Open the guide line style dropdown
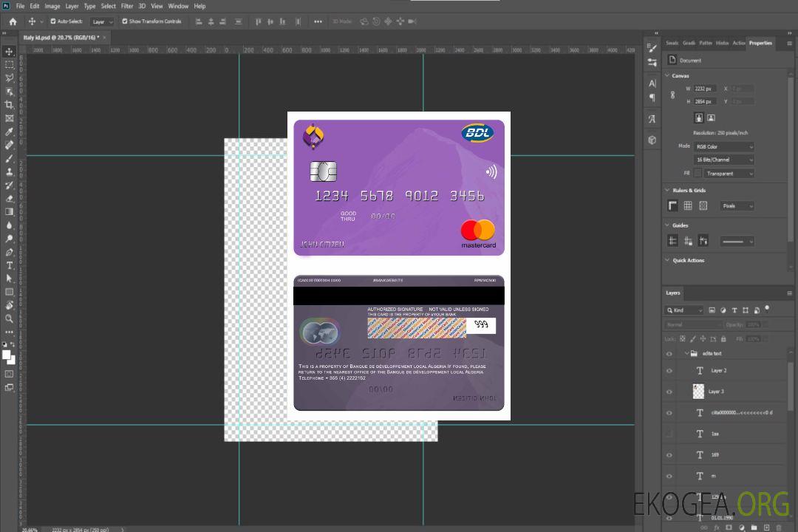The height and width of the screenshot is (532, 798). tap(737, 242)
